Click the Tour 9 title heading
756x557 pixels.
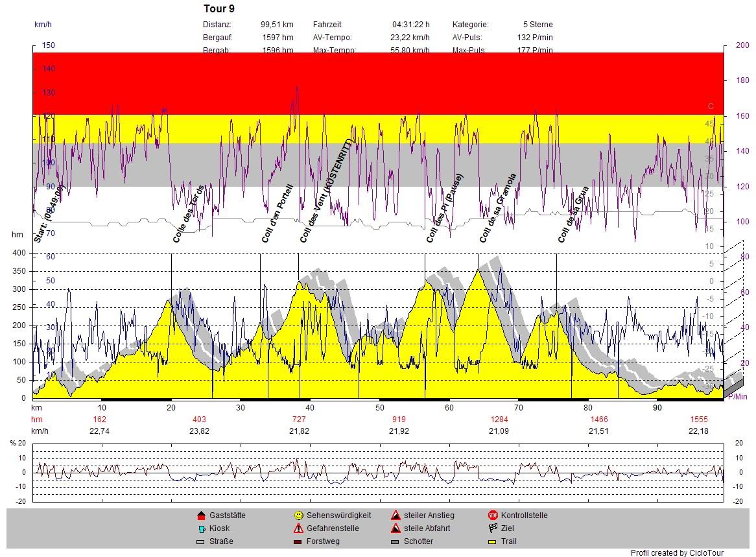(219, 9)
